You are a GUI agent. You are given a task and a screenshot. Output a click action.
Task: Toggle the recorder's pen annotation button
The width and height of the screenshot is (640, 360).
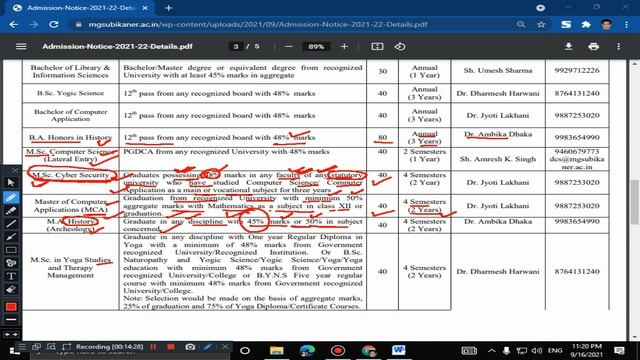(x=208, y=347)
